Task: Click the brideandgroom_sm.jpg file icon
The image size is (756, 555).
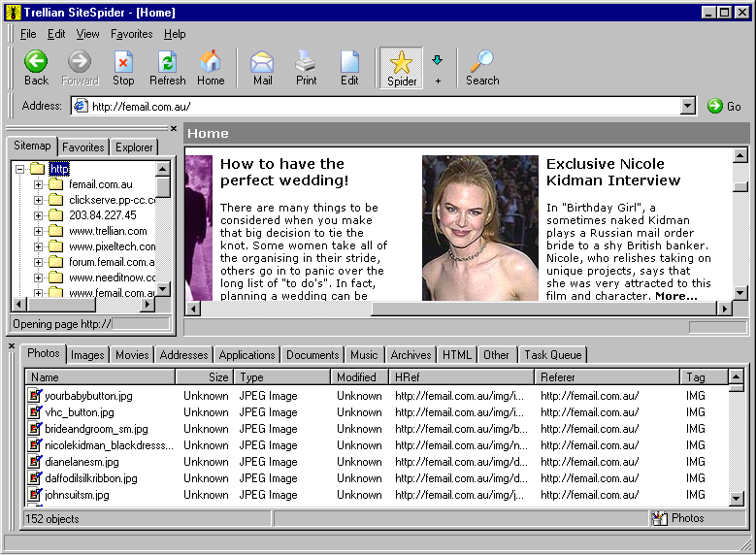Action: point(35,428)
